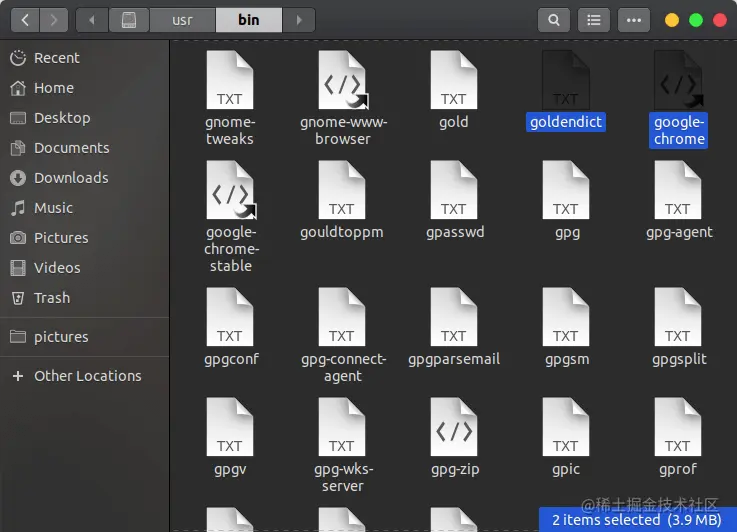737x532 pixels.
Task: Select the gpg-wks-server file icon
Action: click(x=342, y=427)
